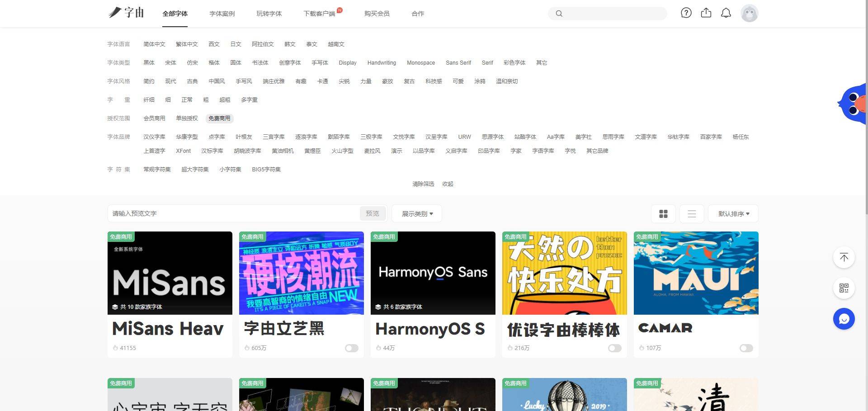This screenshot has height=411, width=868.
Task: Open the 快乐处方 font thumbnail
Action: 565,273
